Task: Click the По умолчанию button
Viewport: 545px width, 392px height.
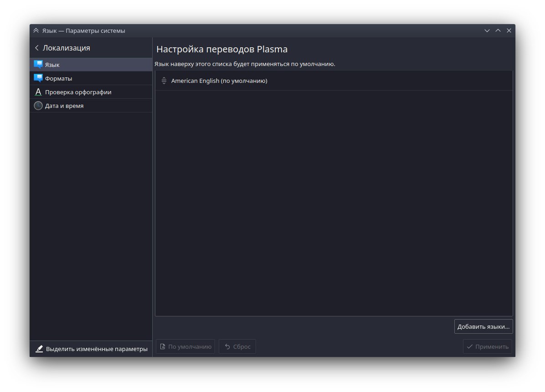Action: pos(185,346)
